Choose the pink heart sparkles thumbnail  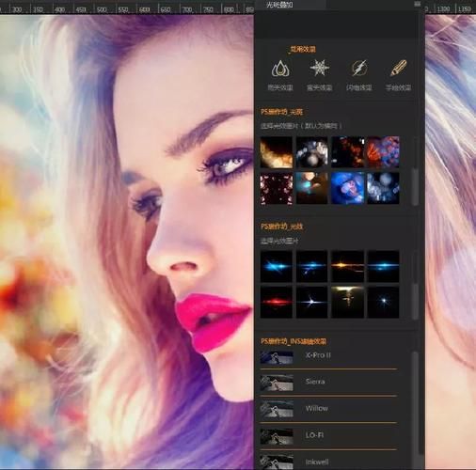coord(277,188)
